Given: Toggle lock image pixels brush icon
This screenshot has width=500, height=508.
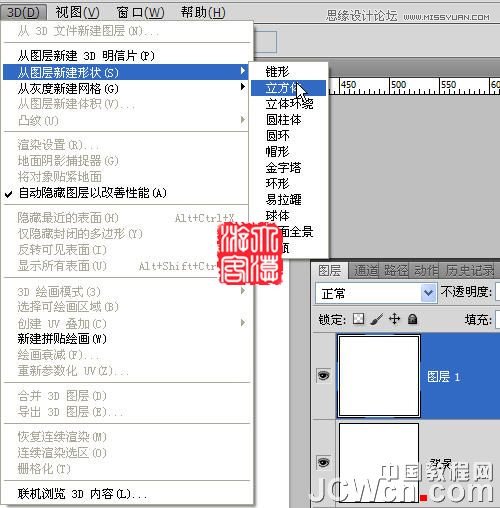Looking at the screenshot, I should click(377, 319).
